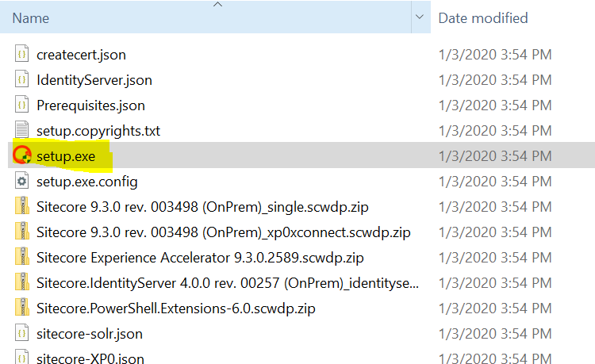
Task: Click the sitecore-XP0.json file icon
Action: (x=21, y=356)
